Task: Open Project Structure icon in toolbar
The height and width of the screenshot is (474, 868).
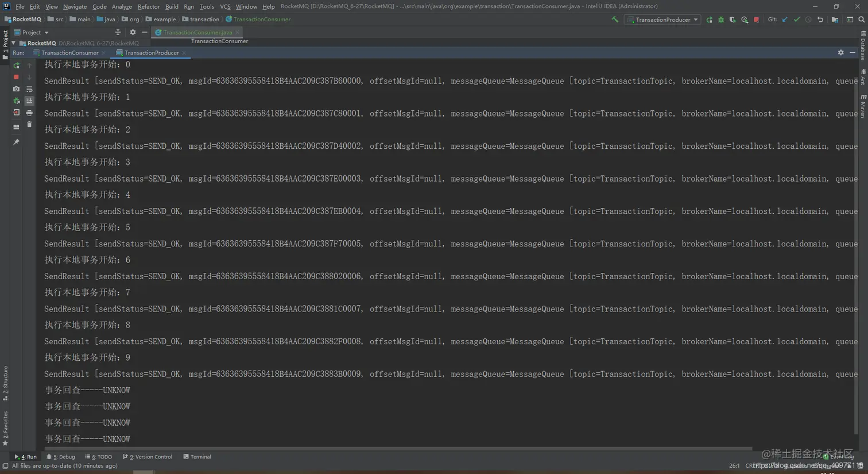Action: coord(835,20)
